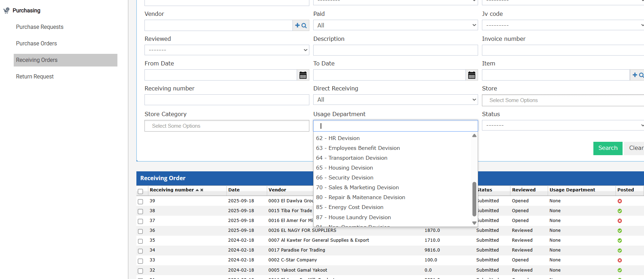Focus the Vendor input field
644x279 pixels.
point(219,25)
